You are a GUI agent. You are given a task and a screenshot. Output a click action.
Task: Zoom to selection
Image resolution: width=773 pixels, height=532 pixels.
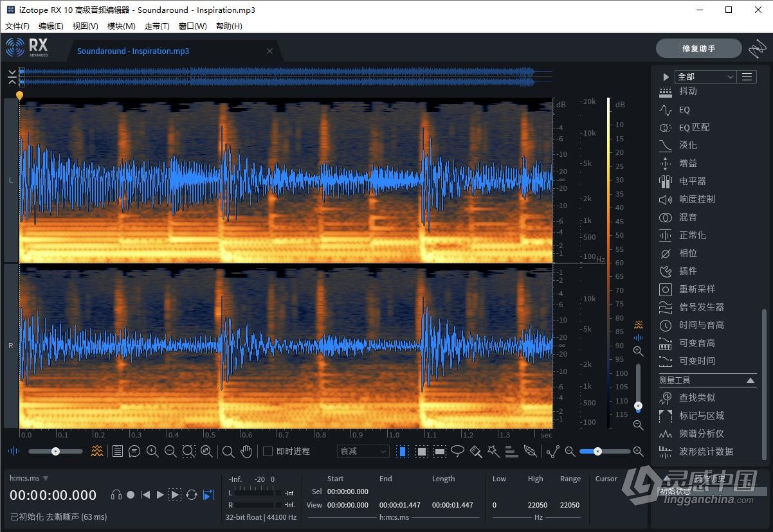(188, 452)
